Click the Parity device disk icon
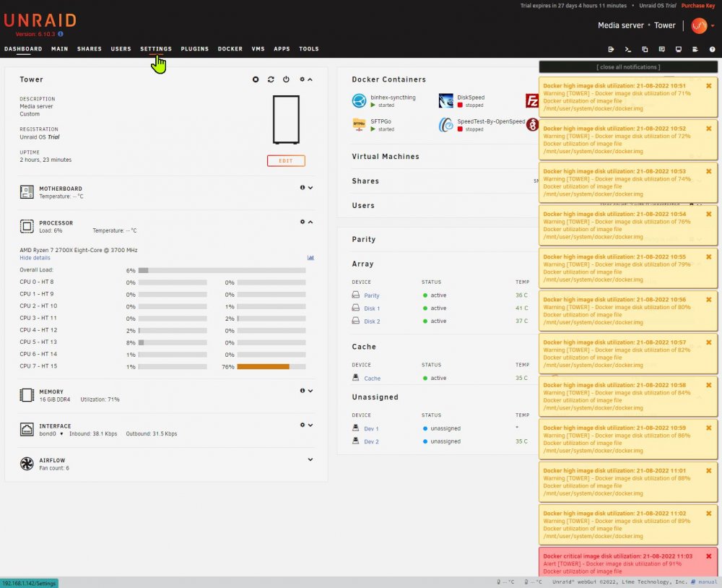Screen dimensions: 722x588 [x=355, y=295]
